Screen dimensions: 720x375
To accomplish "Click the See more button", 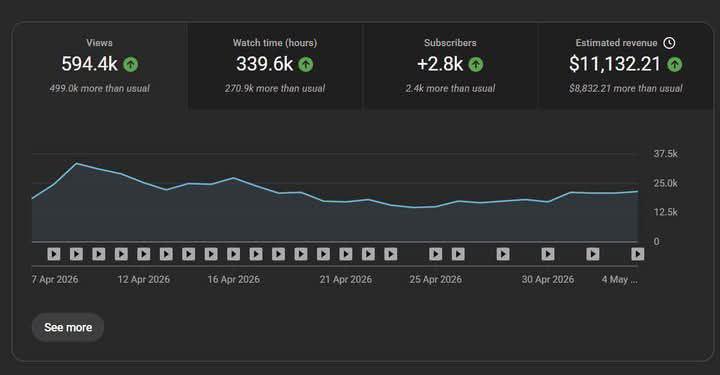I will tap(68, 327).
